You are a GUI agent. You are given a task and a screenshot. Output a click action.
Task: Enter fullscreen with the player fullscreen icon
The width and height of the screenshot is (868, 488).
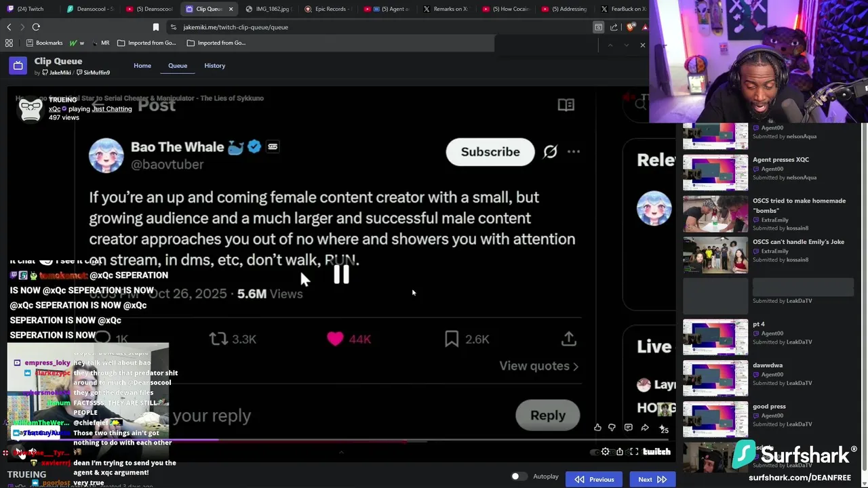pyautogui.click(x=634, y=452)
